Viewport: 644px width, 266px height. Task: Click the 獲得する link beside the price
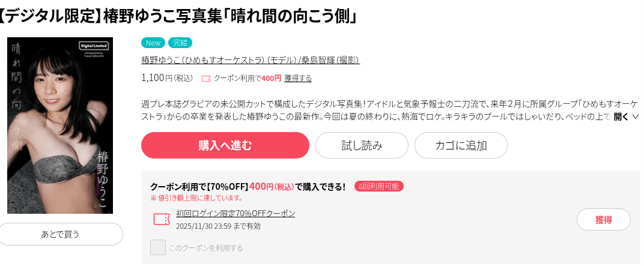coord(298,79)
